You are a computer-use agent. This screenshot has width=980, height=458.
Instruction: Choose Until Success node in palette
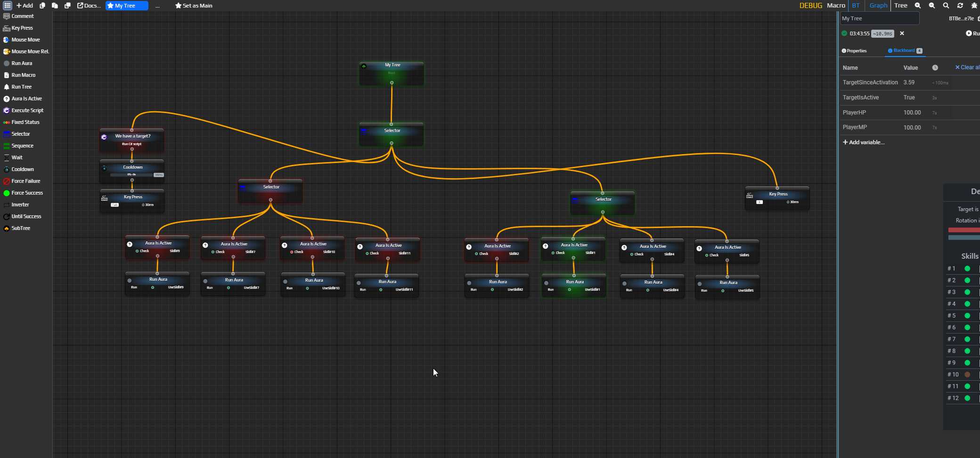click(x=26, y=216)
